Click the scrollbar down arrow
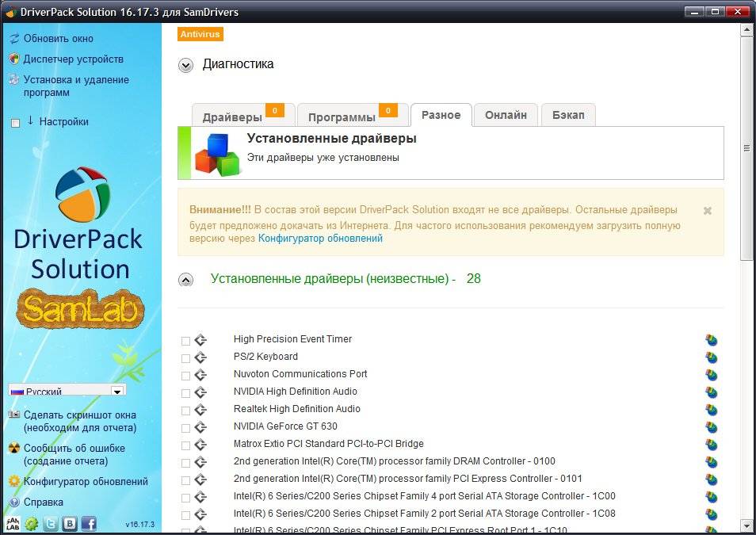 tap(746, 525)
